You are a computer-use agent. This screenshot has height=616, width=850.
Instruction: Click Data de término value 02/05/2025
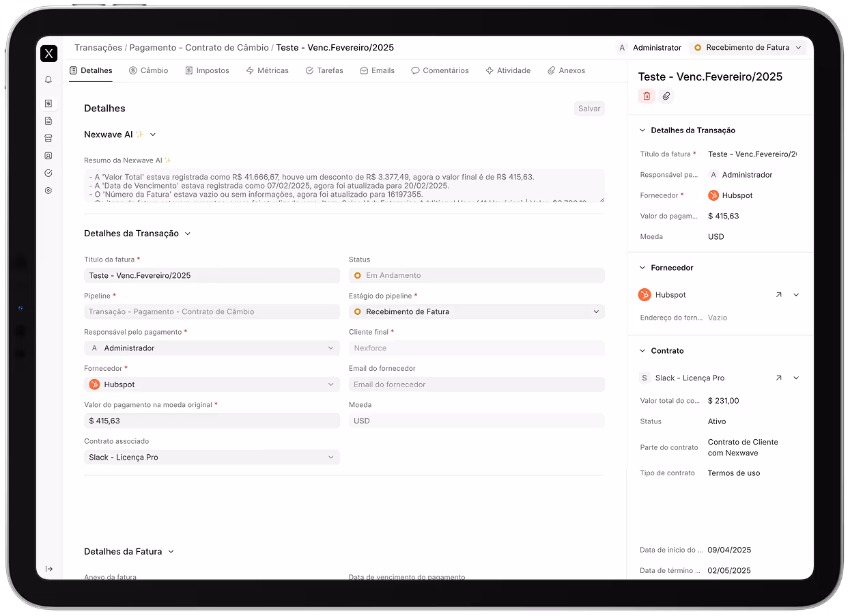click(729, 570)
